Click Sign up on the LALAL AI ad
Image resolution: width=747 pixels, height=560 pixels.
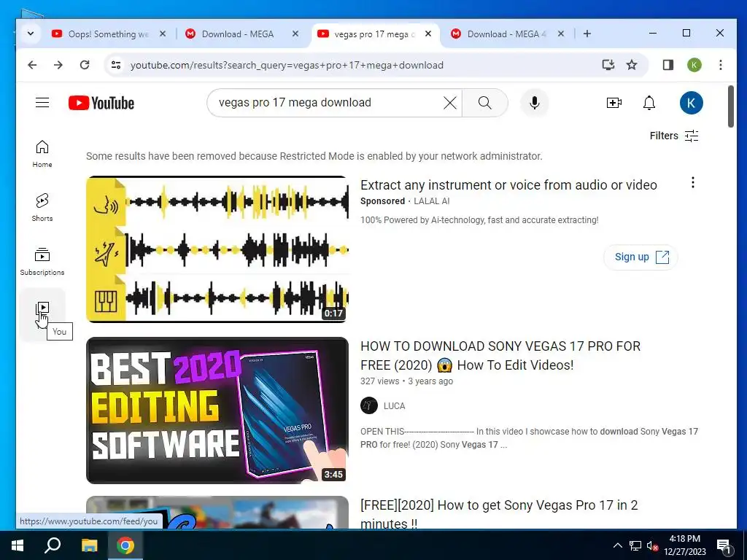point(640,257)
